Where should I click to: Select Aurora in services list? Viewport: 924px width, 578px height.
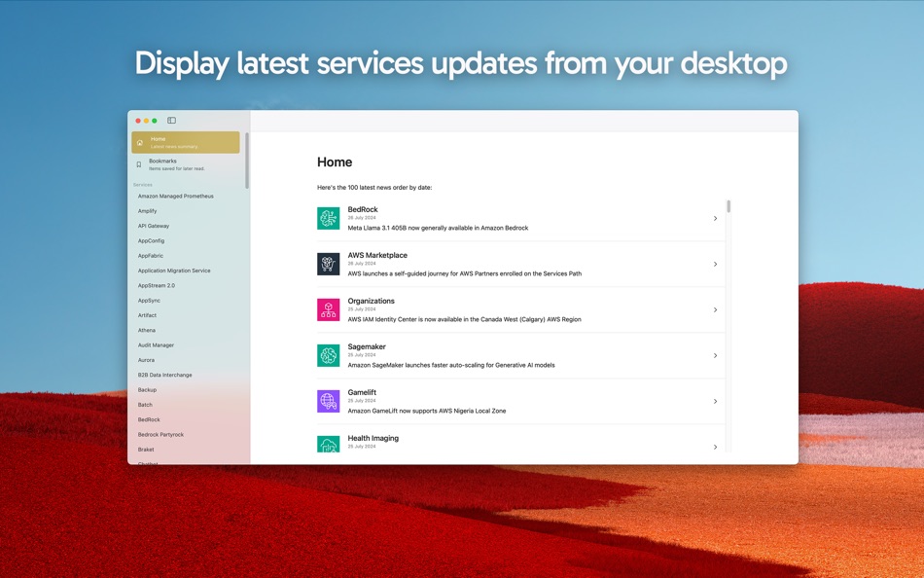coord(146,360)
